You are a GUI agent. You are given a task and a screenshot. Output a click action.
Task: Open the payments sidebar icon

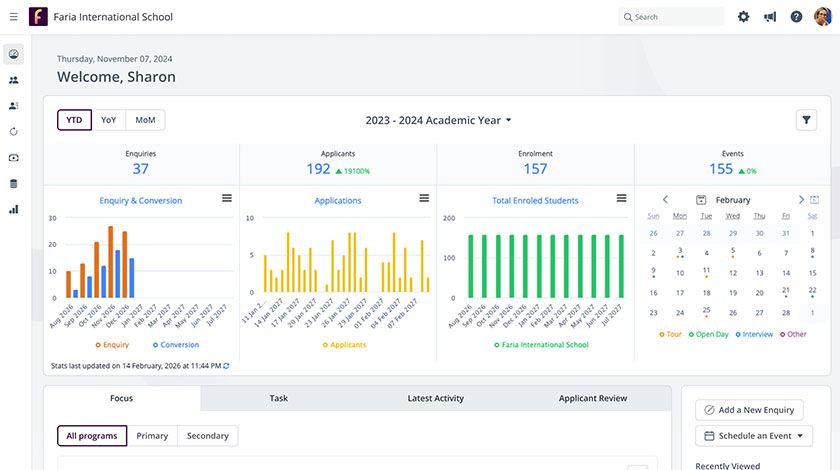[x=13, y=158]
